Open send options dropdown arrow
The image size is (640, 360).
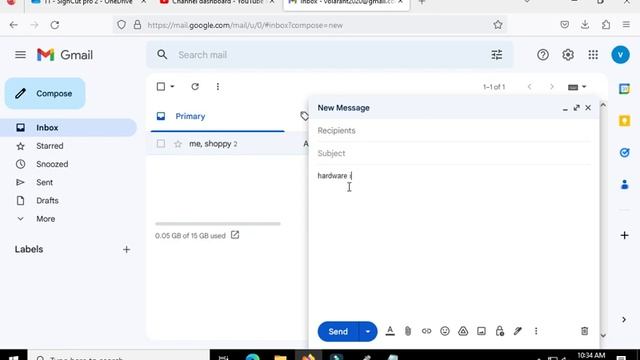(x=368, y=331)
